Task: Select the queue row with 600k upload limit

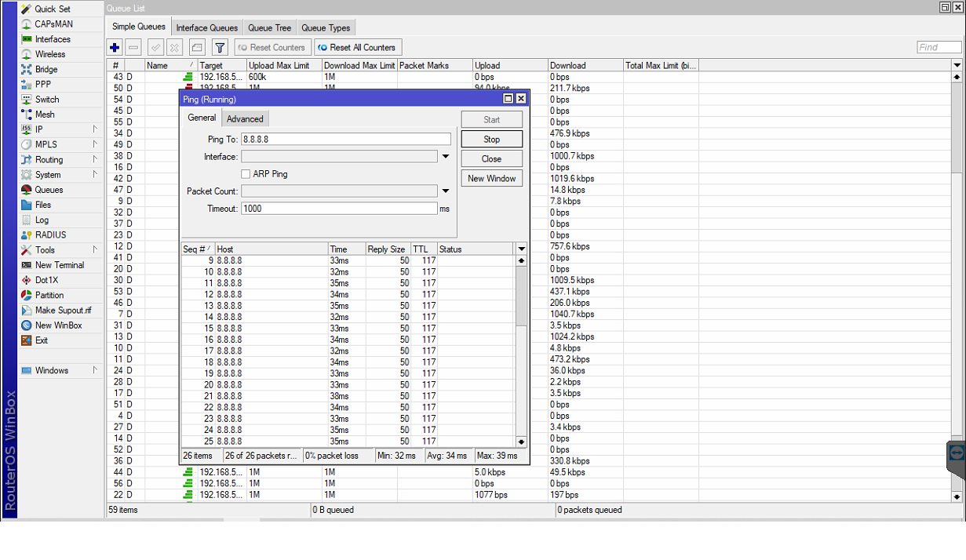Action: click(x=529, y=77)
